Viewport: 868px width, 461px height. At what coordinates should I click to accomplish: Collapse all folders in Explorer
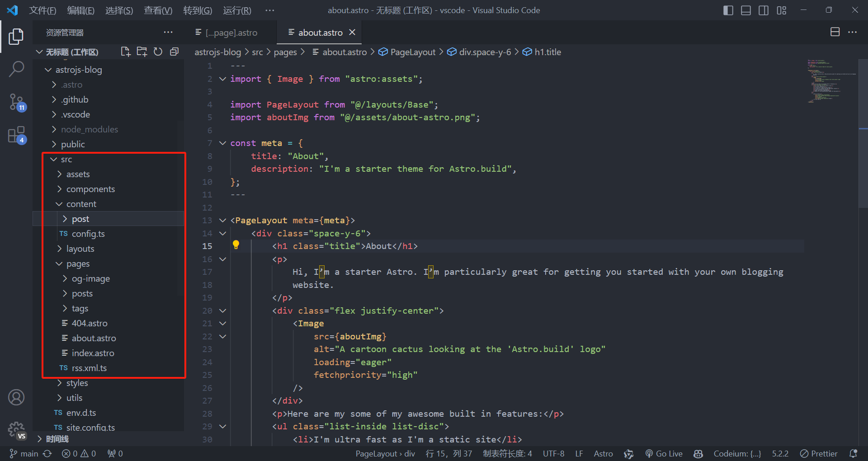click(174, 52)
